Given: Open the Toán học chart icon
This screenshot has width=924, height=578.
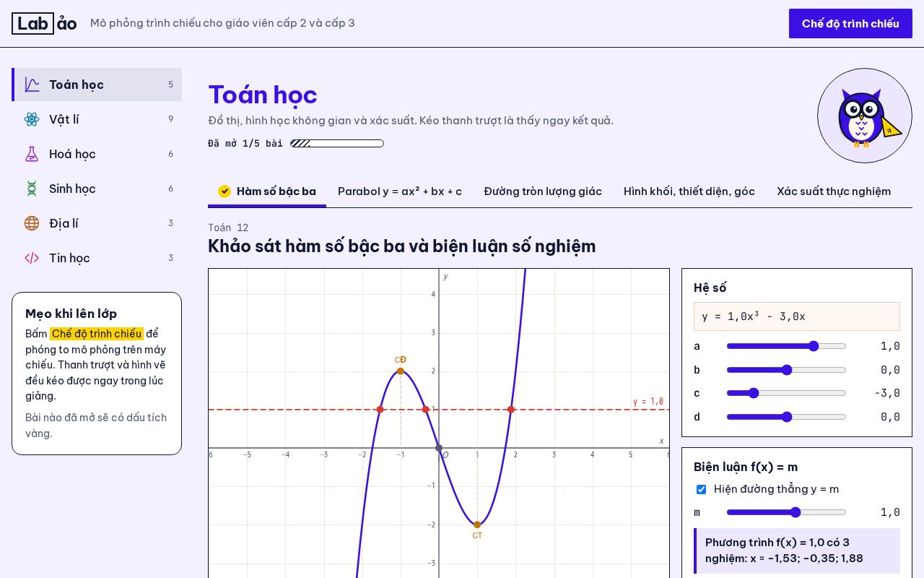Looking at the screenshot, I should [32, 85].
